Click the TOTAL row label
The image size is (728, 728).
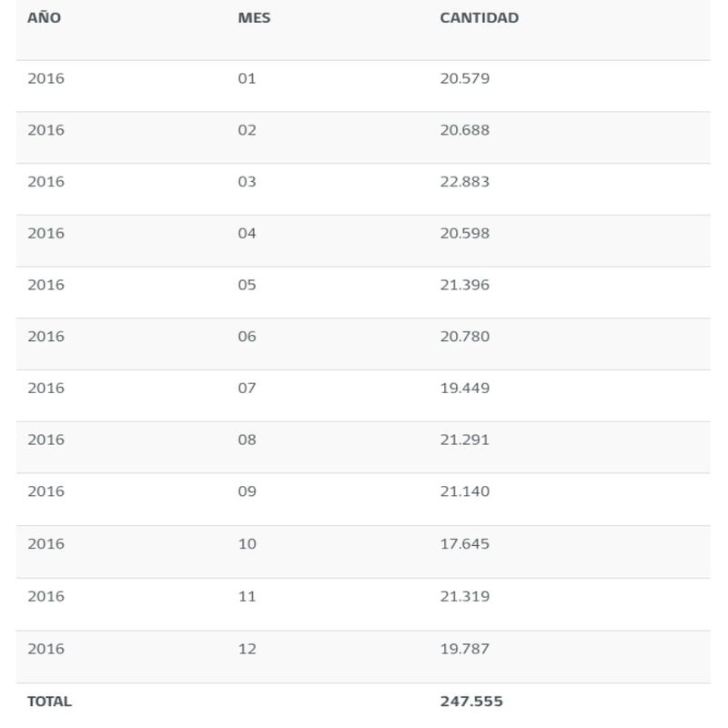50,701
